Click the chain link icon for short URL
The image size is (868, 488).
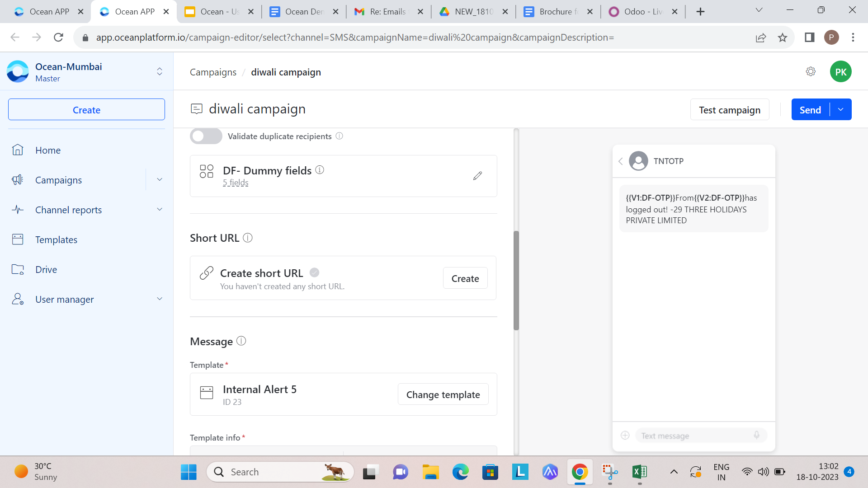pos(207,273)
